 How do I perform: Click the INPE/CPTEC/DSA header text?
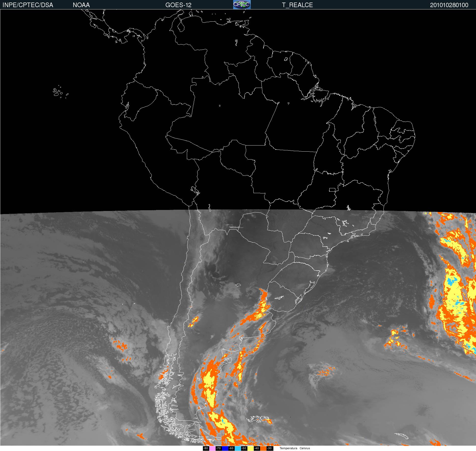tap(28, 5)
